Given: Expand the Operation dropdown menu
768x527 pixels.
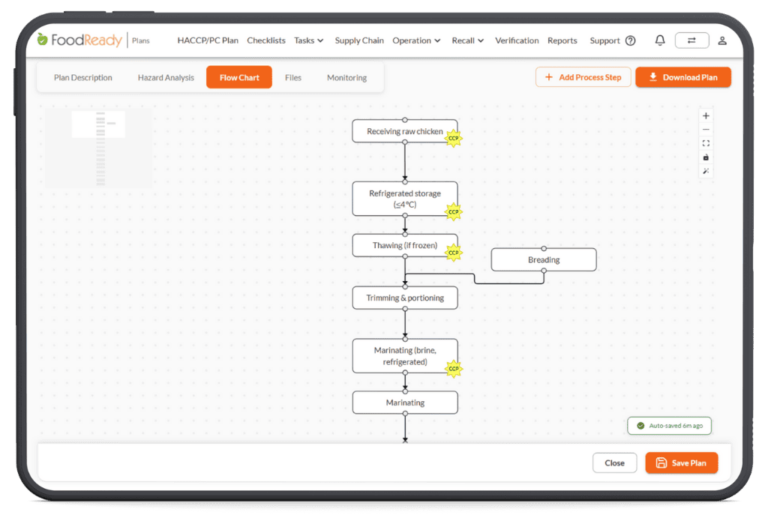Looking at the screenshot, I should [x=416, y=41].
